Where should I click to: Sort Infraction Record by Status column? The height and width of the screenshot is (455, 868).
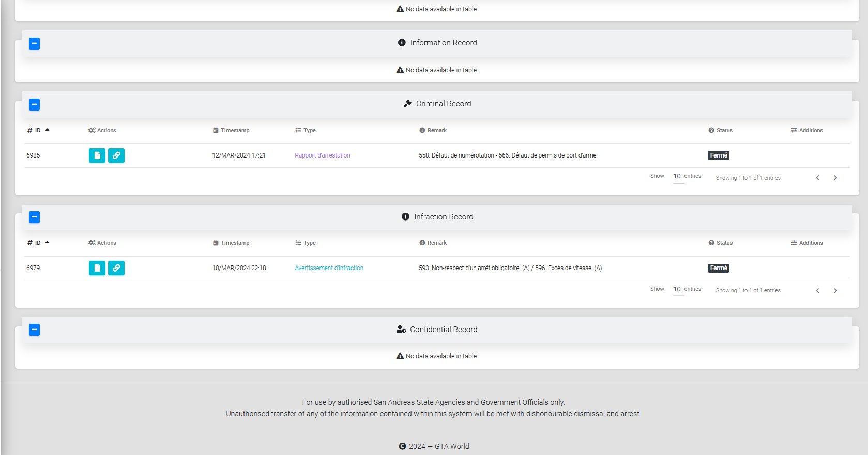point(721,243)
